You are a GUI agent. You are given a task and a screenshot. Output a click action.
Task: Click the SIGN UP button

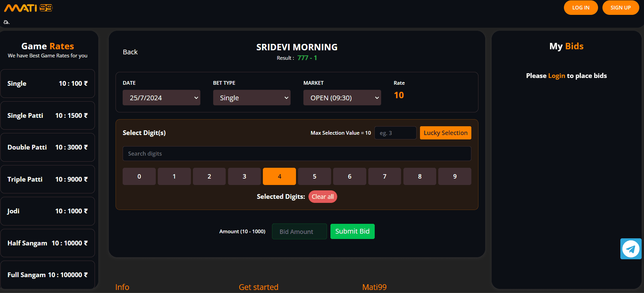[620, 8]
